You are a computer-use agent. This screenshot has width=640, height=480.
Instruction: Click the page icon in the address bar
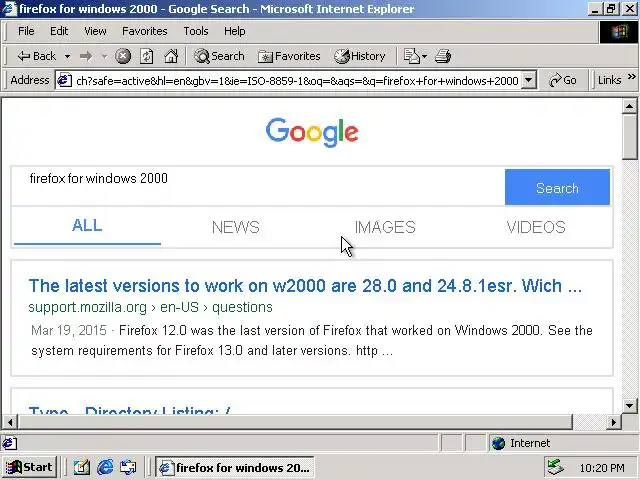[64, 80]
